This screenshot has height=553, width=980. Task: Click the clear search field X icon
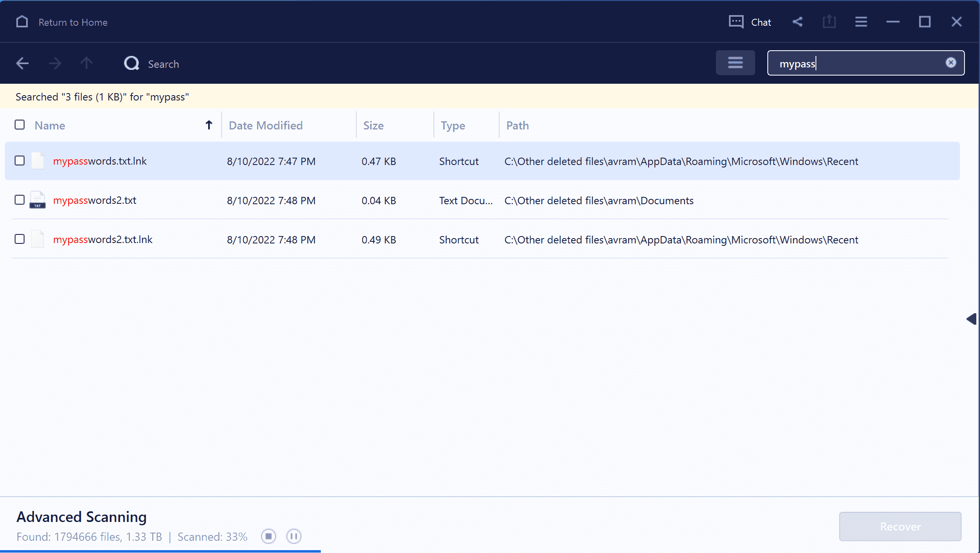(951, 62)
